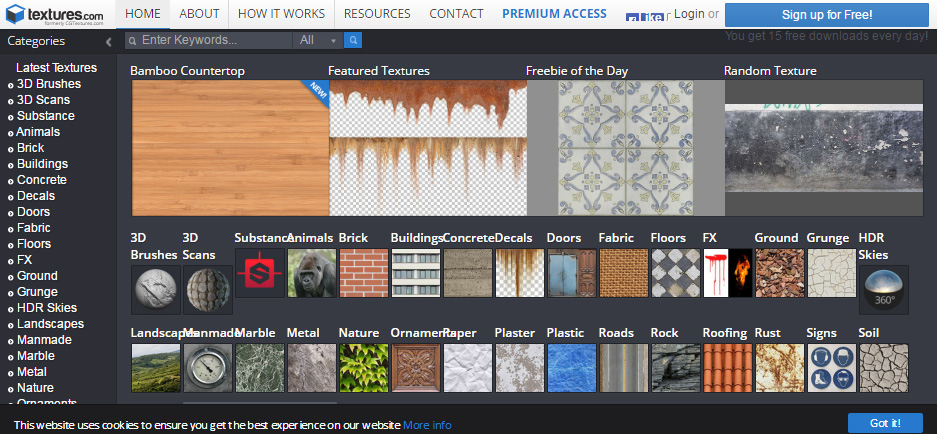Go to the RESOURCES menu item
The image size is (937, 434).
[x=377, y=14]
